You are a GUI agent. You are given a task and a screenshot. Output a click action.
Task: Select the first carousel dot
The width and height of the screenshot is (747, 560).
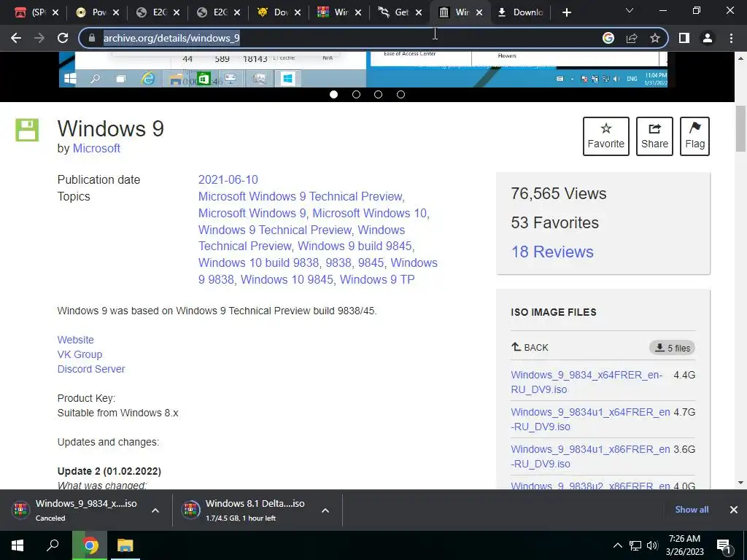pos(333,94)
